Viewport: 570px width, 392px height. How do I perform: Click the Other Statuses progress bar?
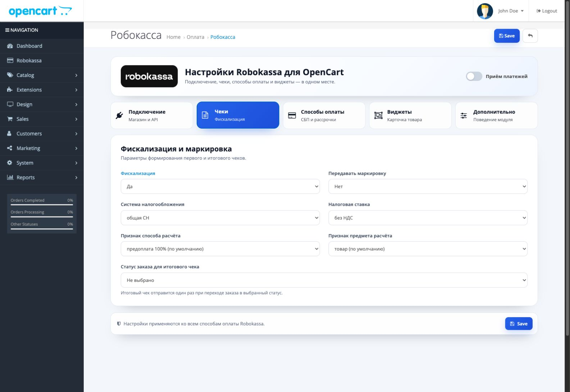tap(42, 229)
